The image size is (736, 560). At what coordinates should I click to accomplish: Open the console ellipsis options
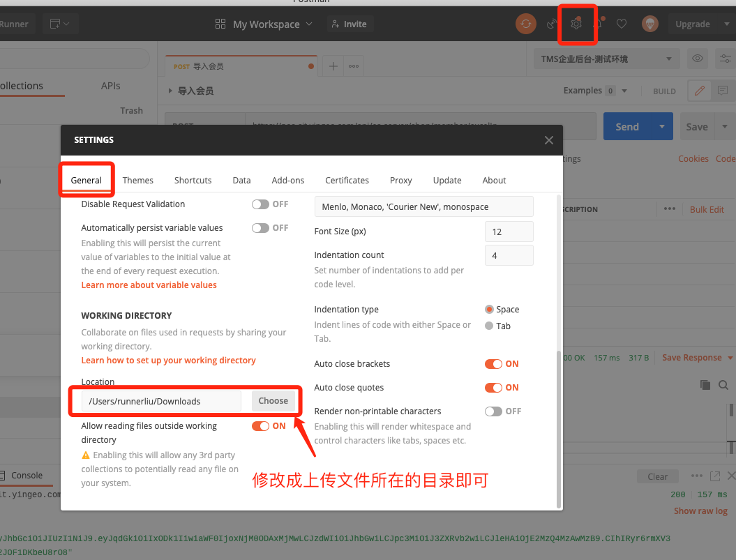tap(696, 476)
